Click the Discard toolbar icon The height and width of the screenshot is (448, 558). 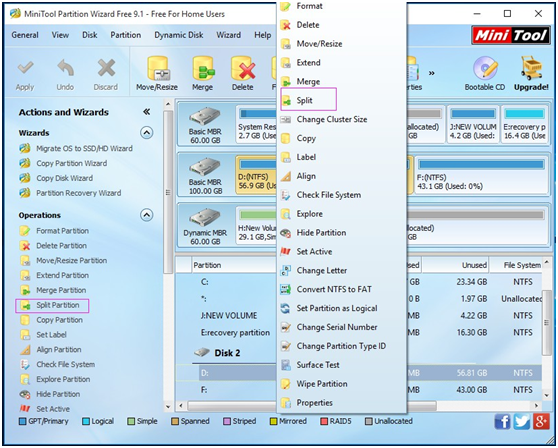106,68
